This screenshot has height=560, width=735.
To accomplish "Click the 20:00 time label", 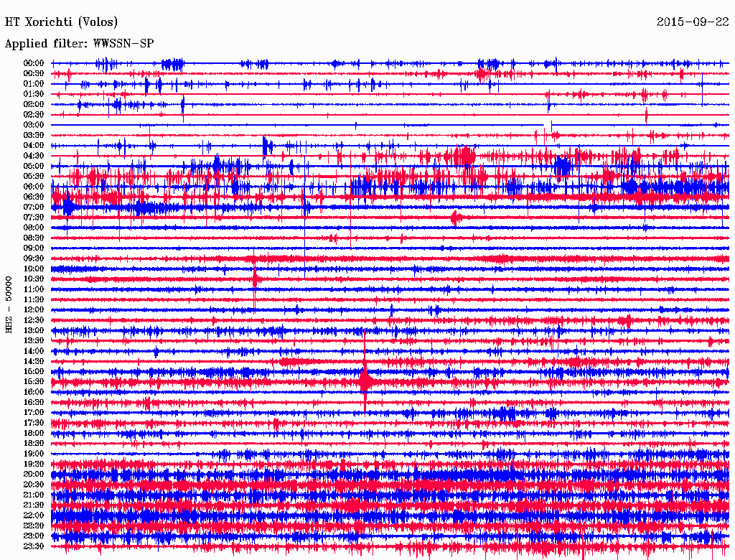I will coord(34,475).
